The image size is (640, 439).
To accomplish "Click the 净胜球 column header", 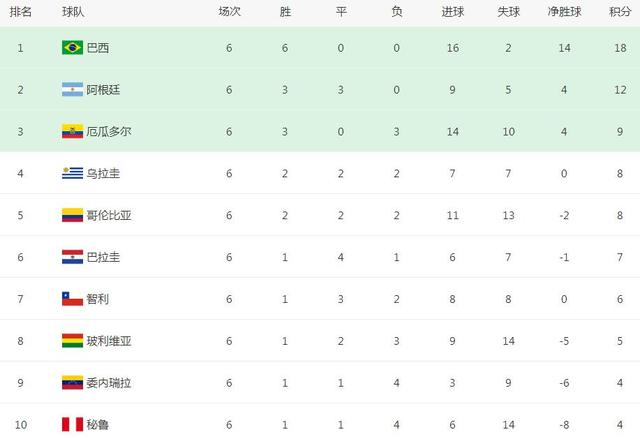I will 567,12.
